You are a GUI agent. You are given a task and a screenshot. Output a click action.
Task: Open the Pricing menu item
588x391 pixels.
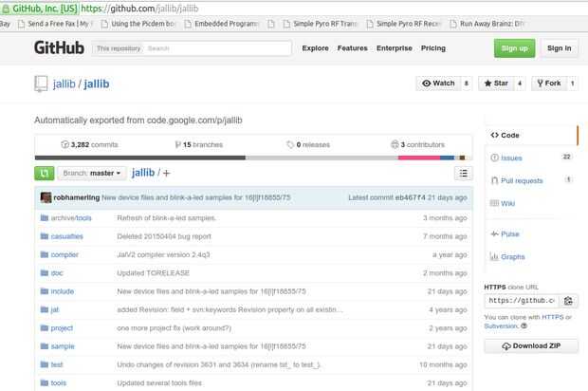(433, 48)
